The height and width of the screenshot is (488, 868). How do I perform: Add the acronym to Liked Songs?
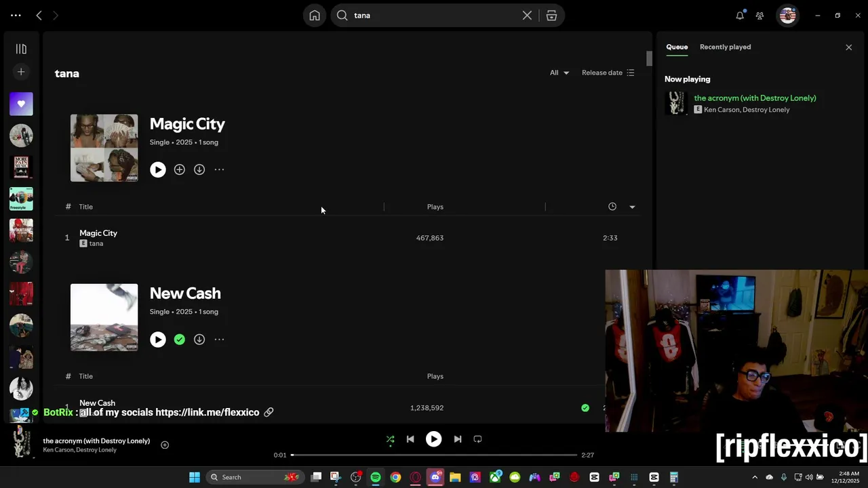pos(165,445)
